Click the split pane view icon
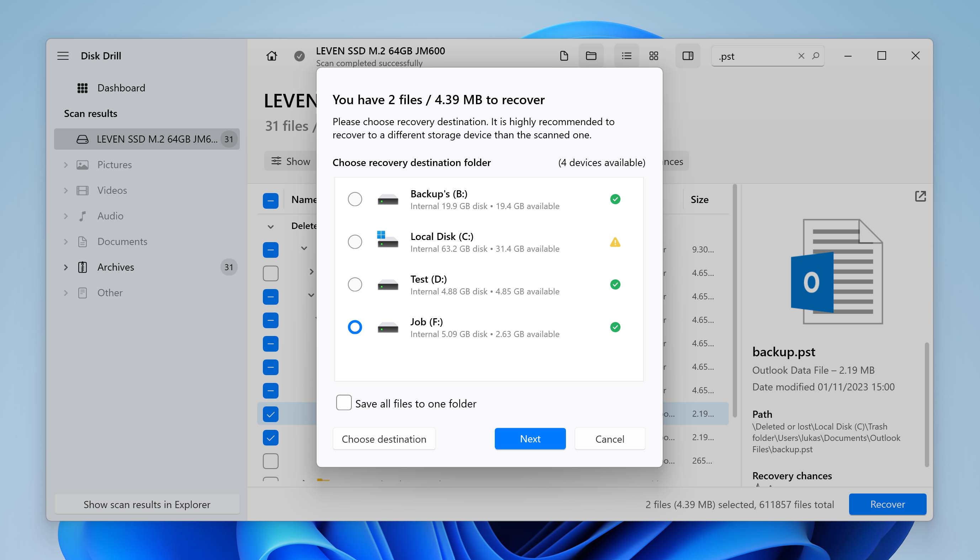 [x=689, y=55]
